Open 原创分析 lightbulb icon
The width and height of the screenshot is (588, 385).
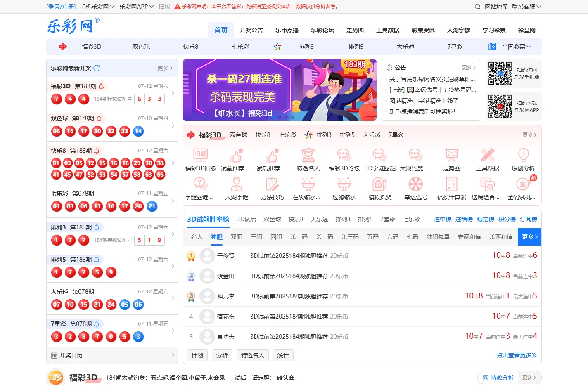pyautogui.click(x=523, y=155)
